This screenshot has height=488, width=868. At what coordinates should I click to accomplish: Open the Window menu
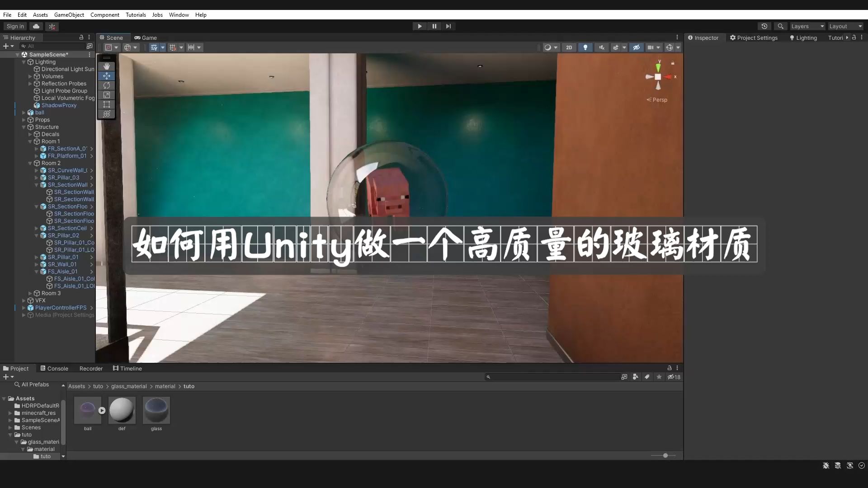click(x=179, y=15)
